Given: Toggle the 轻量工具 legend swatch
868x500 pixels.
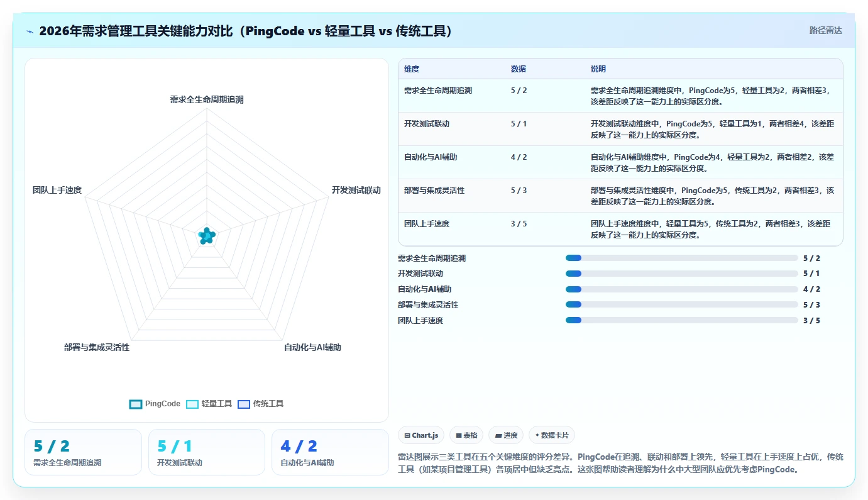Looking at the screenshot, I should pyautogui.click(x=192, y=404).
